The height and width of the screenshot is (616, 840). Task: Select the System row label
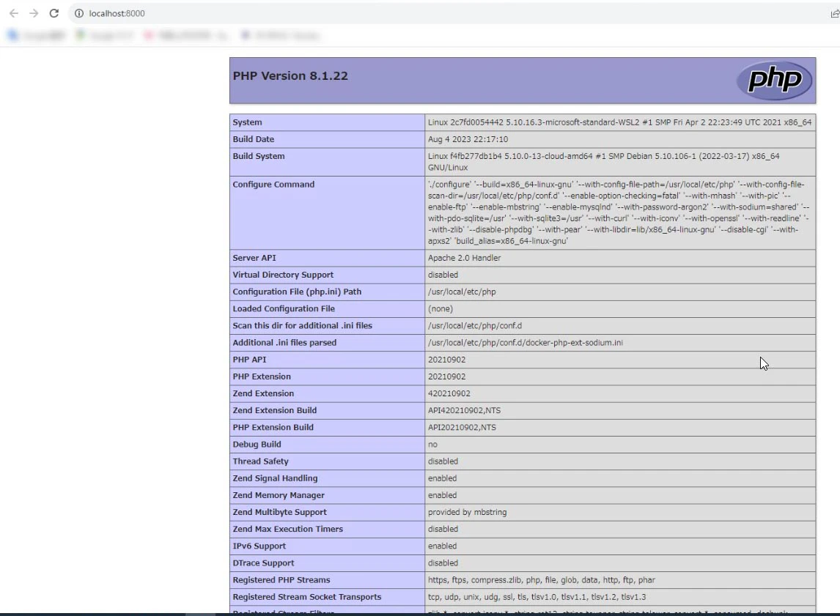pyautogui.click(x=248, y=122)
